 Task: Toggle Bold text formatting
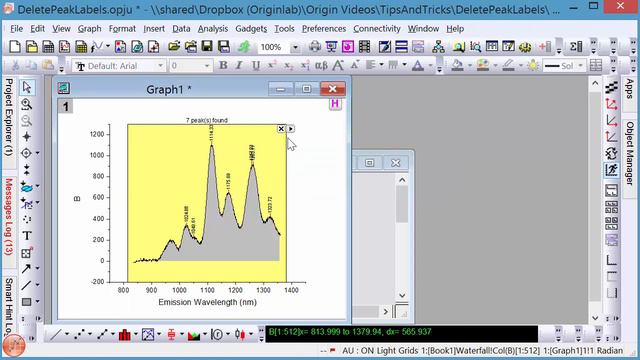click(223, 65)
